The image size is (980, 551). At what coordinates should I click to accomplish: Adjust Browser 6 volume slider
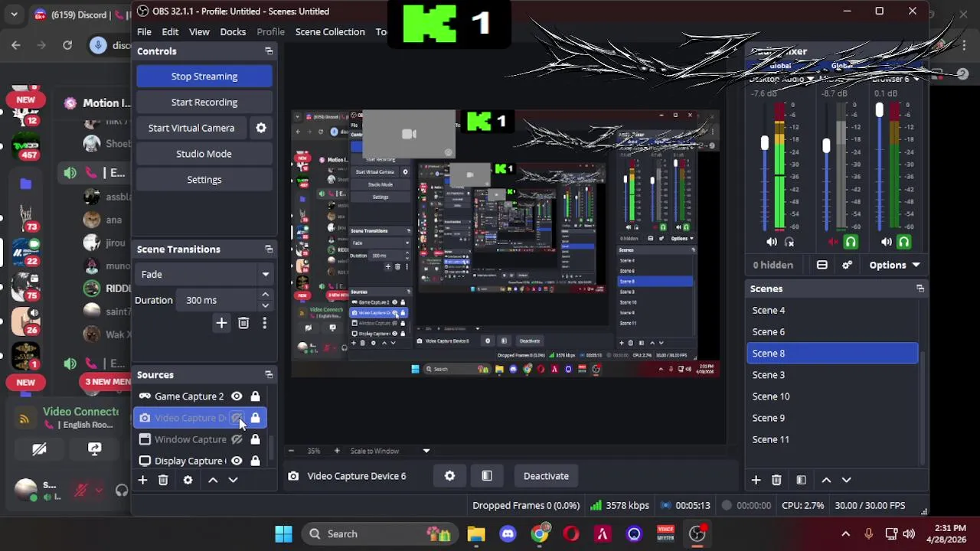click(x=879, y=110)
